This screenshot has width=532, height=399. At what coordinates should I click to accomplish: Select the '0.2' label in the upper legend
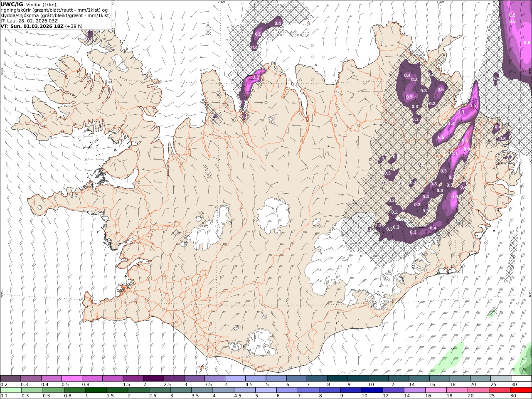click(4, 384)
